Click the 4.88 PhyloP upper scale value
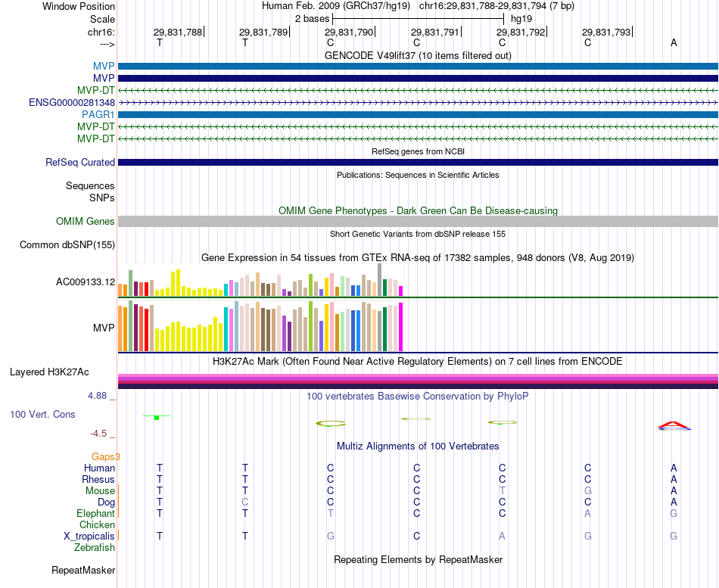 (x=97, y=396)
